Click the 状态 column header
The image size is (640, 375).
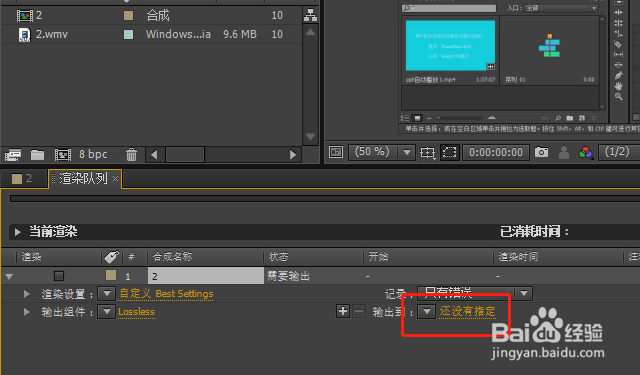pos(278,257)
